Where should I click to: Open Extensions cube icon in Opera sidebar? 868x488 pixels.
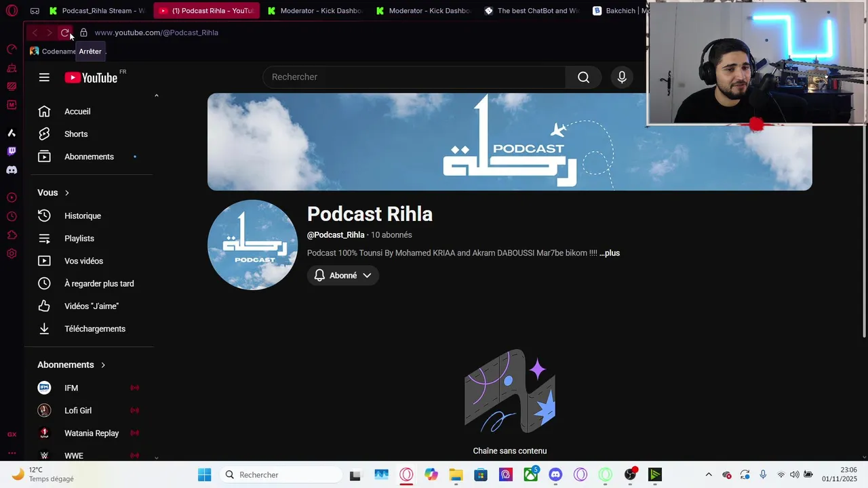coord(12,235)
